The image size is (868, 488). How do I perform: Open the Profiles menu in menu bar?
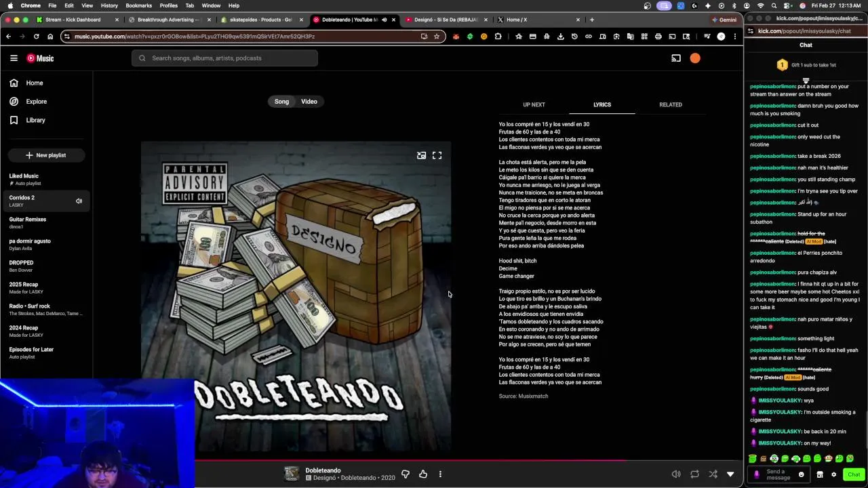tap(169, 5)
